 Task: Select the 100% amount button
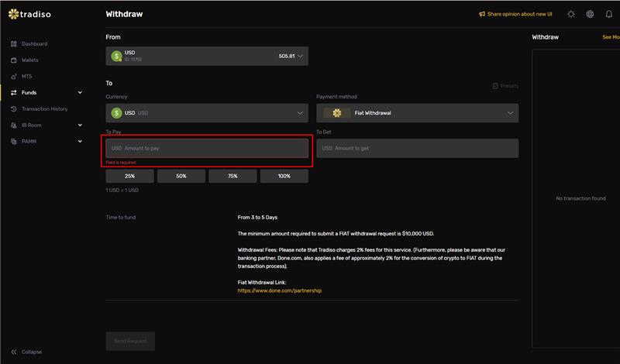coord(284,177)
